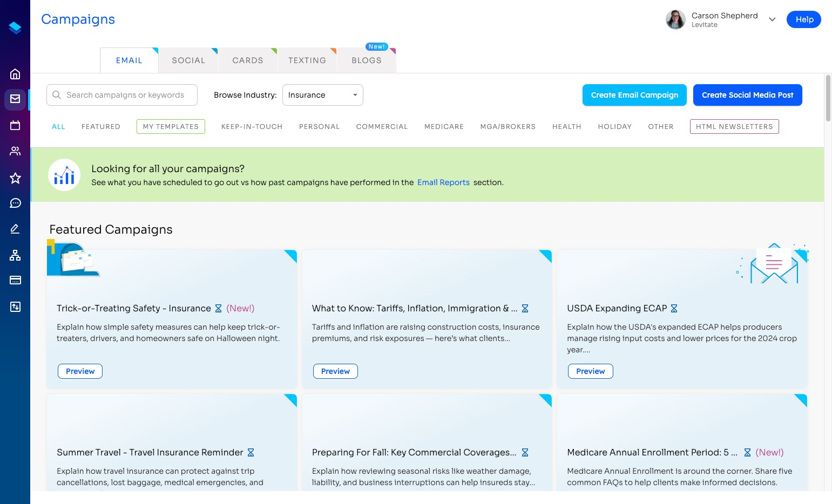The width and height of the screenshot is (832, 504).
Task: Open the org chart sidebar icon
Action: [x=15, y=255]
